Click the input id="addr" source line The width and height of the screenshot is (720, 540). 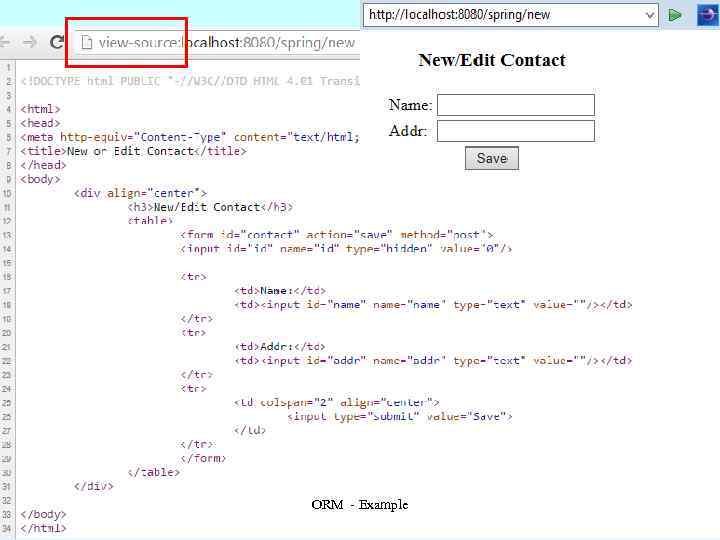tap(433, 361)
